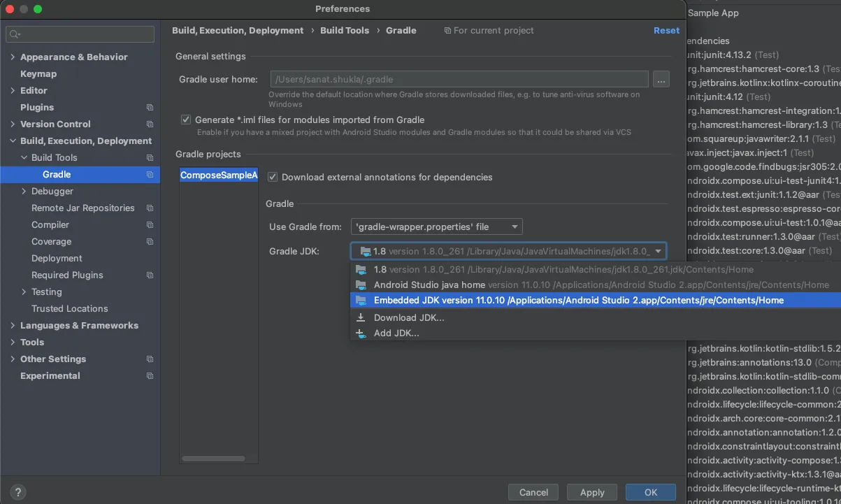The image size is (841, 504).
Task: Click the Gradle user home browse button
Action: 661,80
